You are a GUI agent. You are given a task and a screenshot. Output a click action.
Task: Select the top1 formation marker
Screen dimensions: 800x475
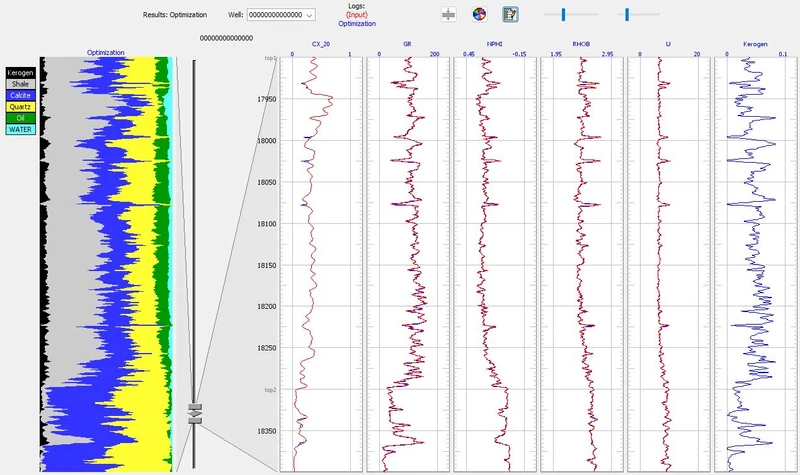click(270, 58)
